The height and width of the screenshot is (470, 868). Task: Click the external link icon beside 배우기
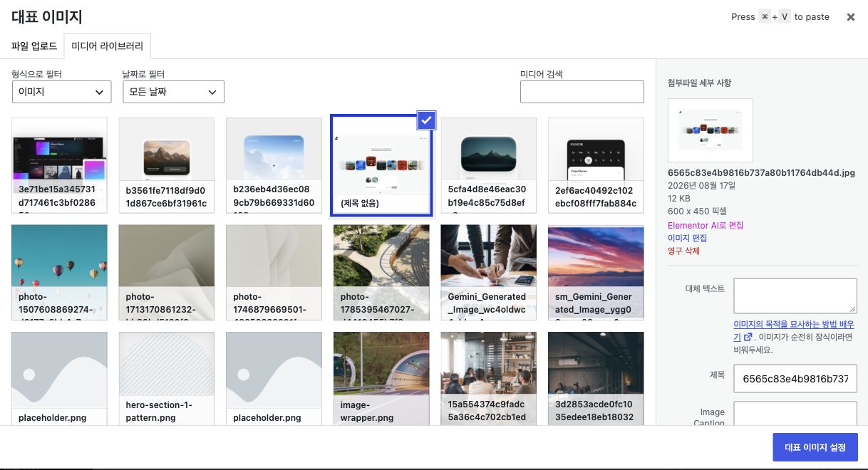[748, 337]
